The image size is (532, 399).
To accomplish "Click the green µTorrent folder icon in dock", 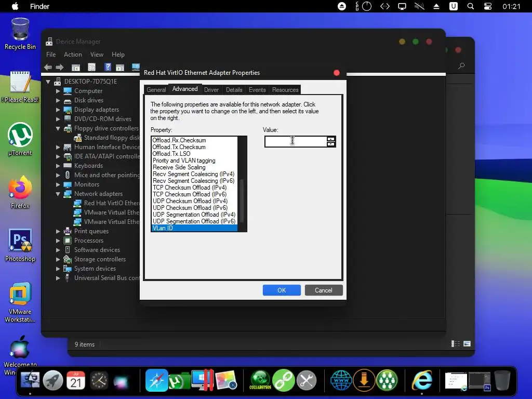I will (x=180, y=381).
